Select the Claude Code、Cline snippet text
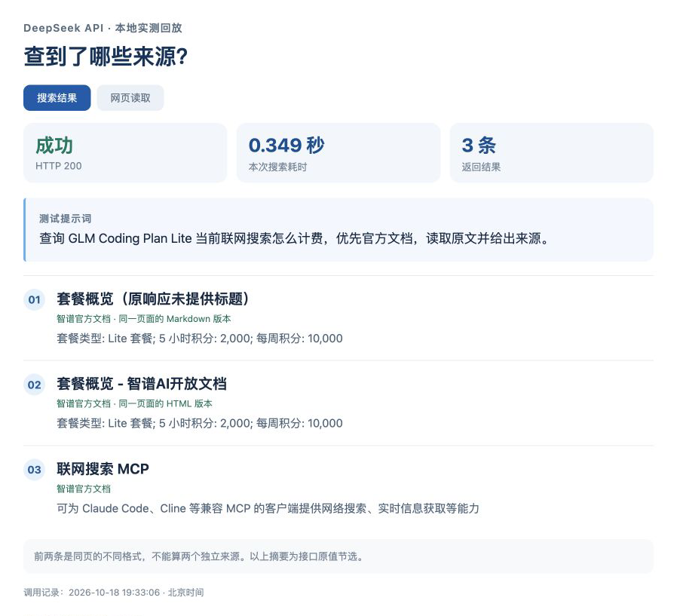This screenshot has height=616, width=677. click(268, 508)
